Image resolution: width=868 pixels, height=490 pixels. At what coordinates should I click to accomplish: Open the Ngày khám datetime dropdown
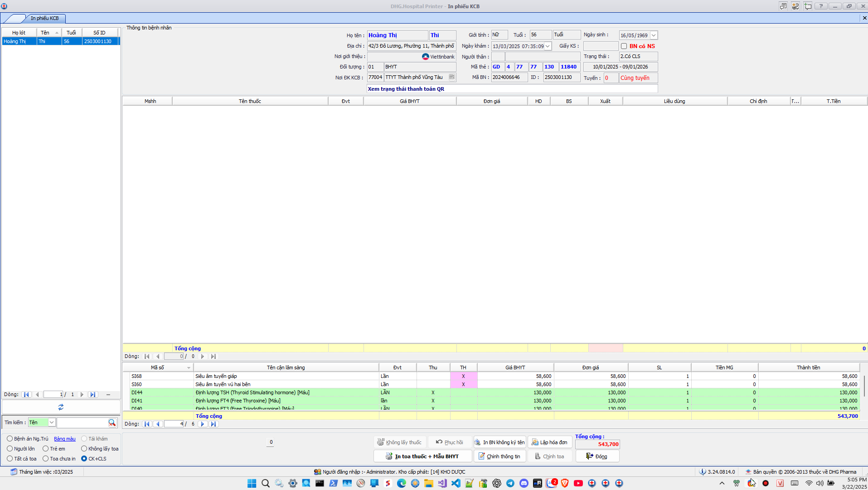(x=548, y=46)
